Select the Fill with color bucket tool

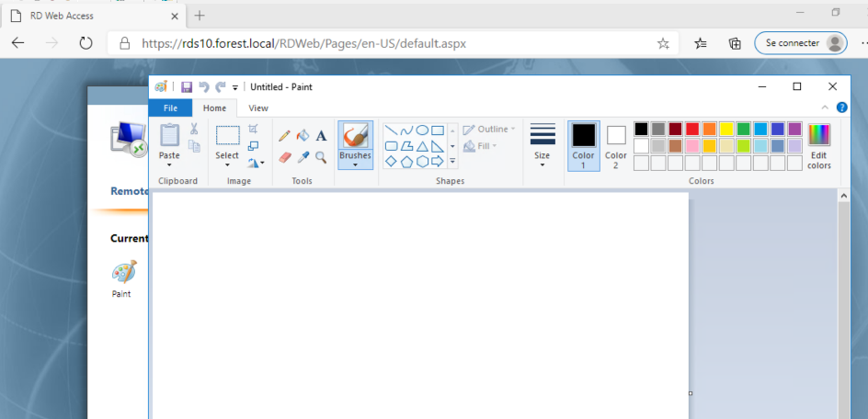point(303,136)
